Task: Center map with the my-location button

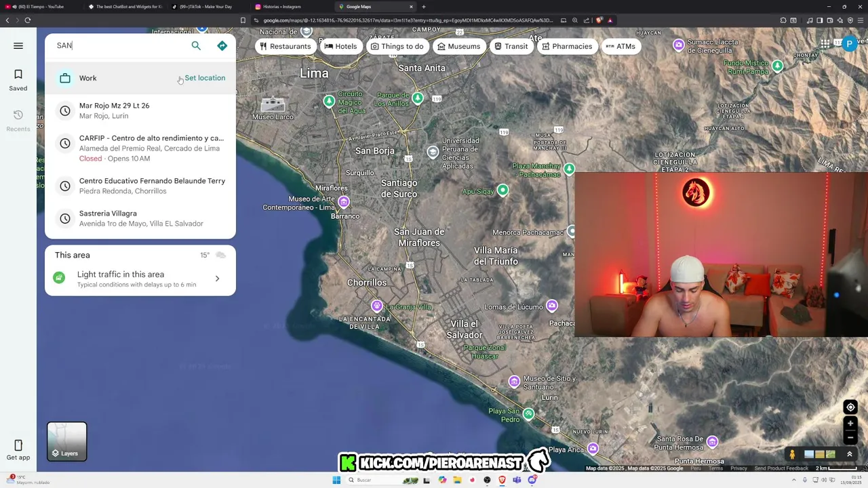Action: click(x=850, y=407)
